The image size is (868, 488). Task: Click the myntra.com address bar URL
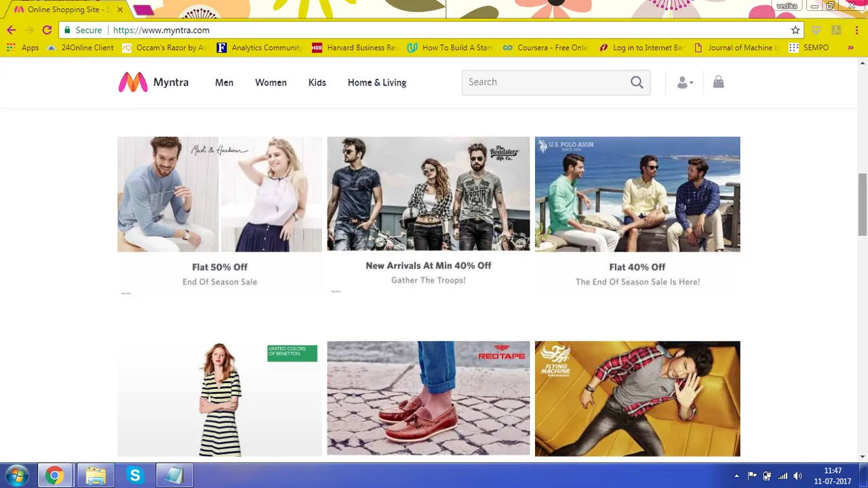(161, 30)
